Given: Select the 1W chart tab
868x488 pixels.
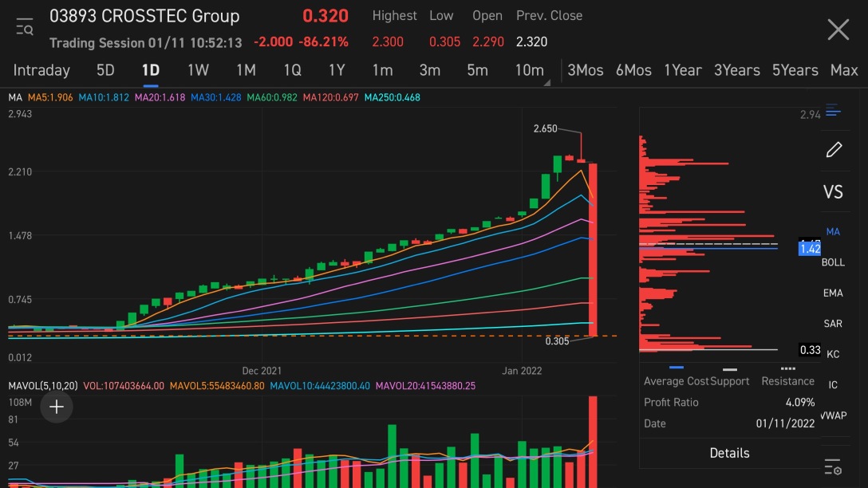Looking at the screenshot, I should 198,70.
